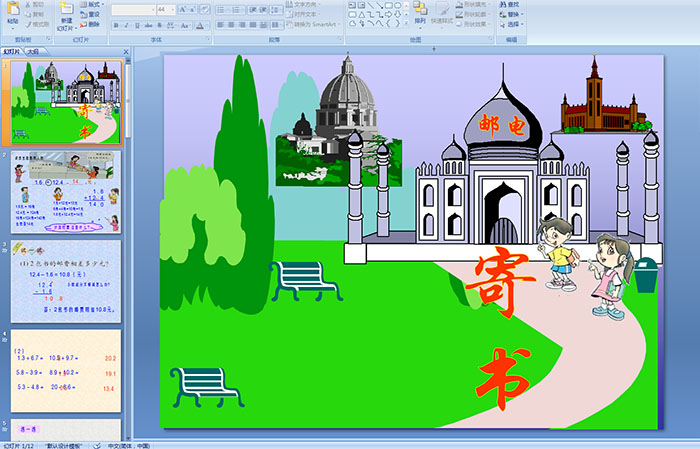This screenshot has width=700, height=449.
Task: Click the Shape Fill (形状填充) button
Action: point(471,4)
